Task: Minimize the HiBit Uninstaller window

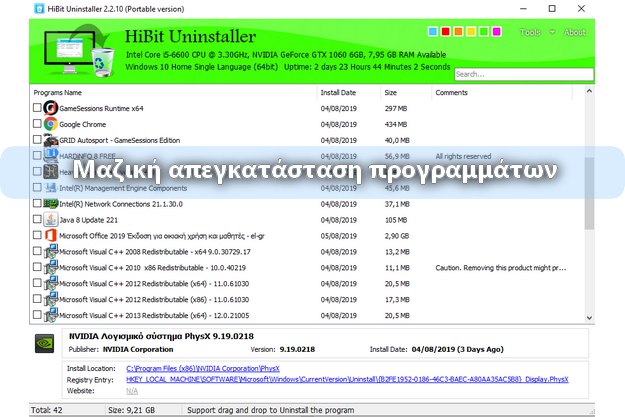Action: click(523, 8)
